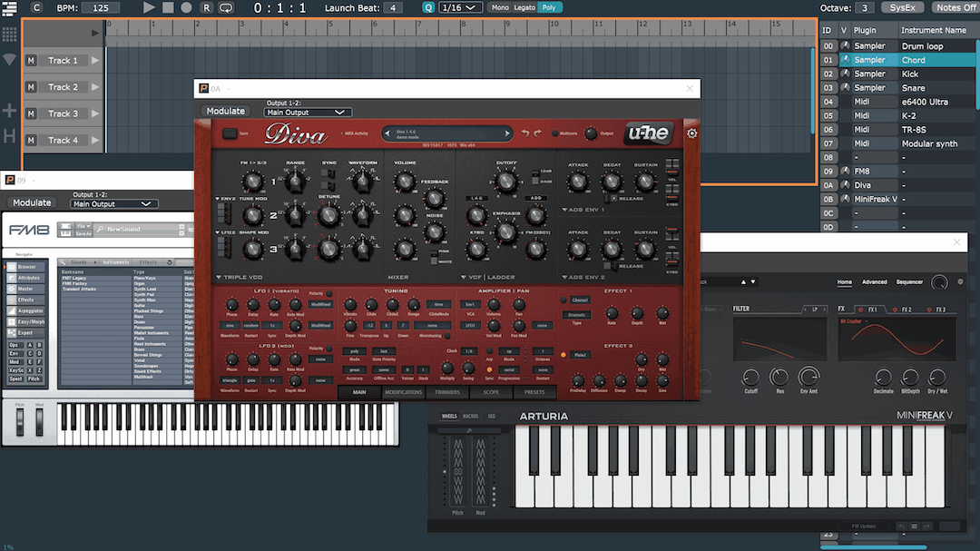Mute Track 1

coord(33,61)
